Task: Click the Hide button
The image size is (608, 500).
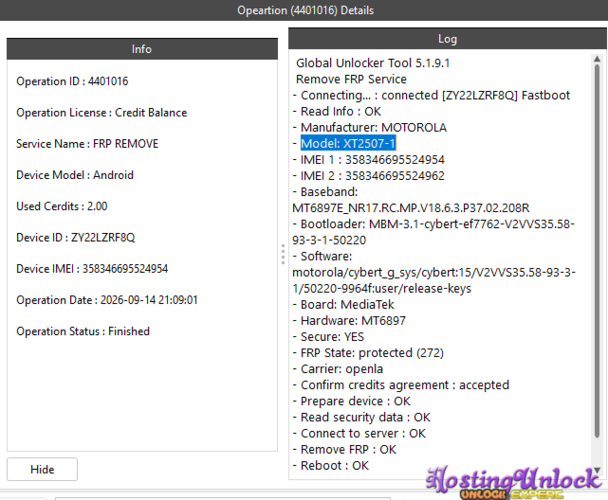Action: pyautogui.click(x=42, y=469)
